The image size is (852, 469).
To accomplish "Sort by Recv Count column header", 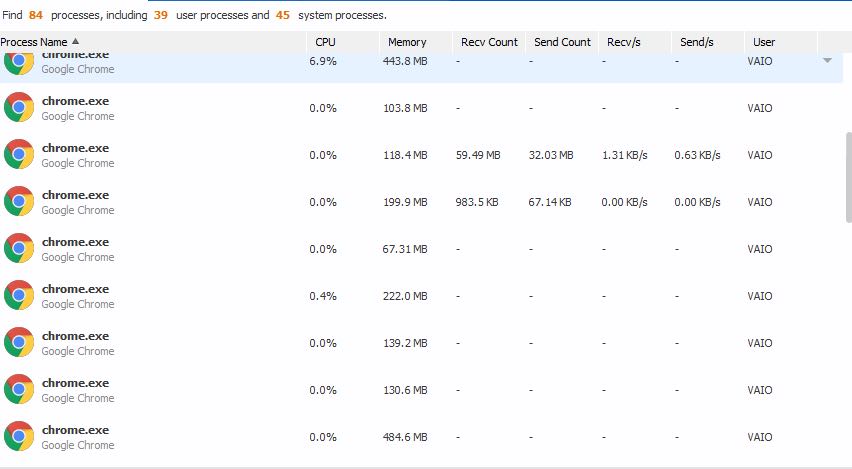I will tap(489, 42).
